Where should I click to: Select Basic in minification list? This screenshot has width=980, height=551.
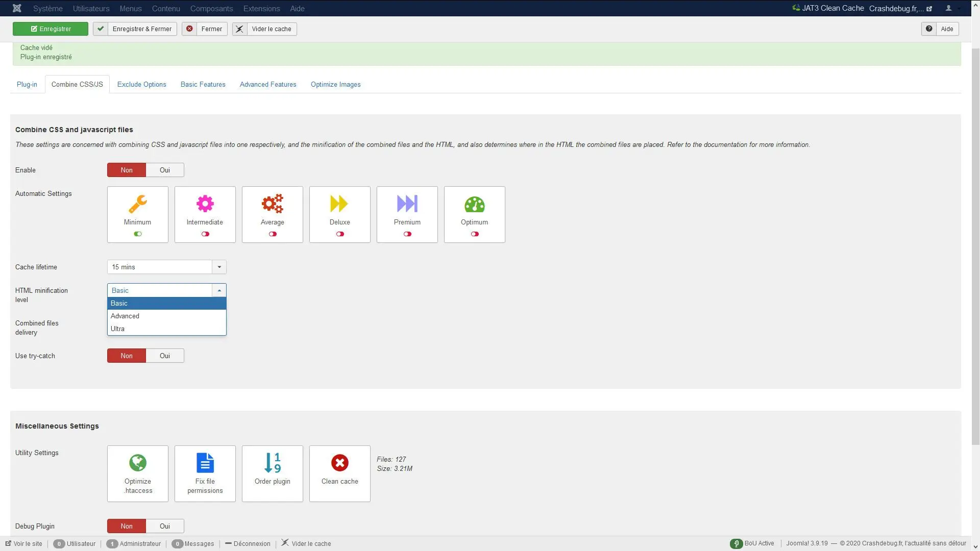tap(166, 303)
